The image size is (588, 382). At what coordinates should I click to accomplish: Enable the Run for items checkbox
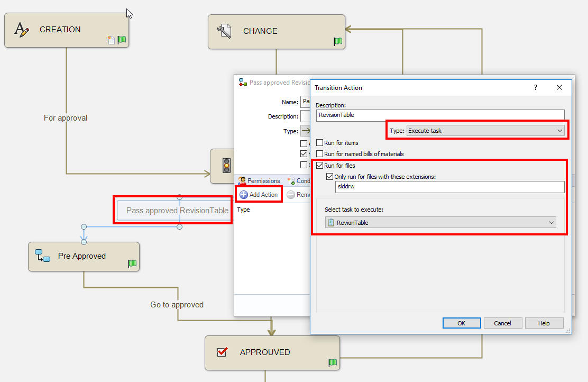(319, 143)
